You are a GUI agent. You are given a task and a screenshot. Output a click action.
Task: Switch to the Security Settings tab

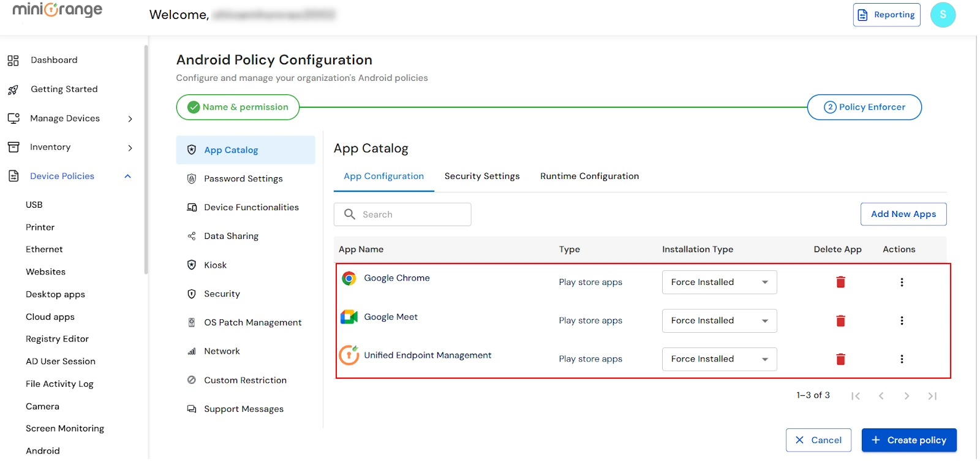481,176
